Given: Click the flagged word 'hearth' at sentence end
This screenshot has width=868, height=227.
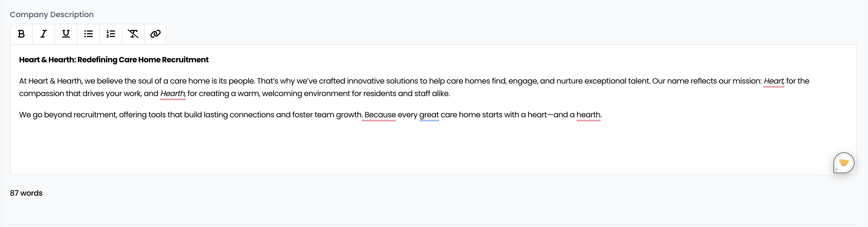Looking at the screenshot, I should [588, 115].
